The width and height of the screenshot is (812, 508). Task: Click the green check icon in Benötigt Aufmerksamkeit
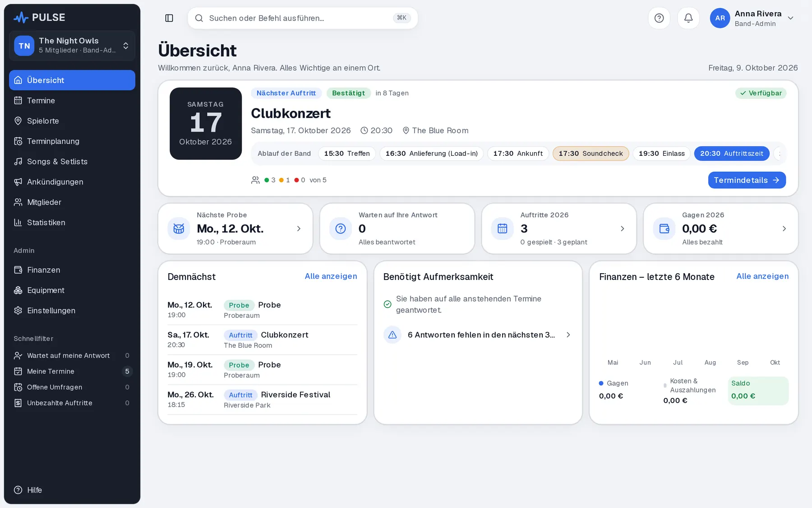(388, 304)
